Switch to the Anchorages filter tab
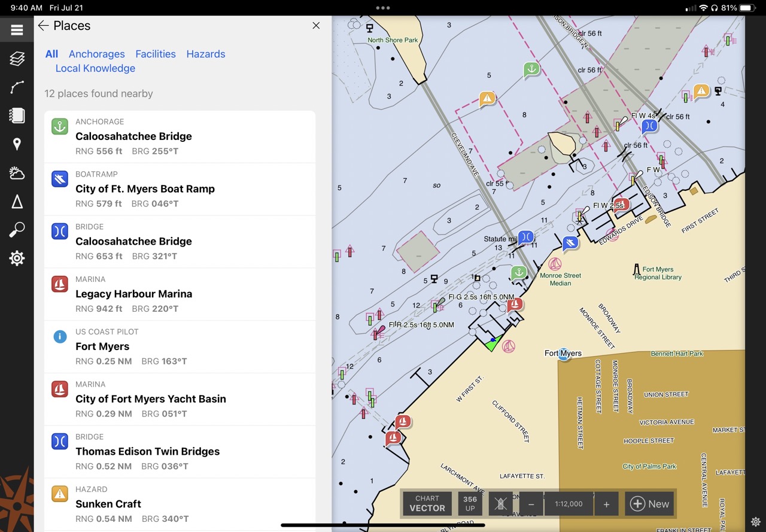Viewport: 766px width, 532px height. coord(96,54)
